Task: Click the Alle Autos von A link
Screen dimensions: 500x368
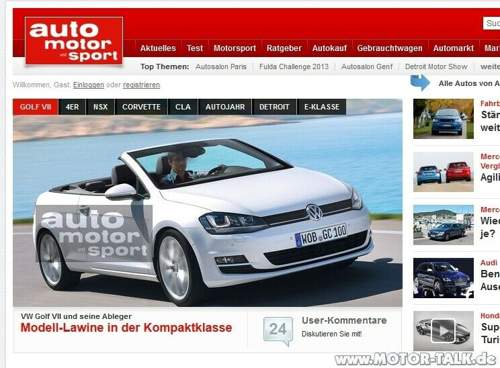Action: (x=469, y=83)
